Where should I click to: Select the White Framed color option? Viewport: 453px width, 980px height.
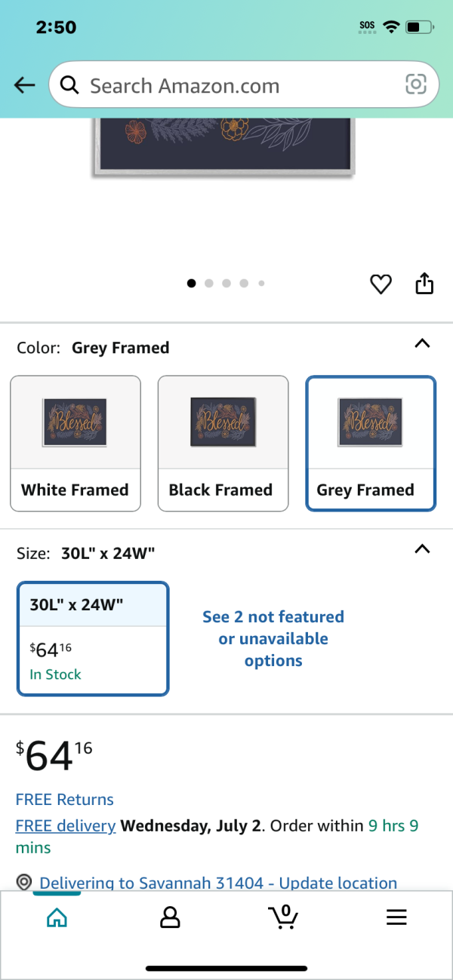click(x=75, y=444)
